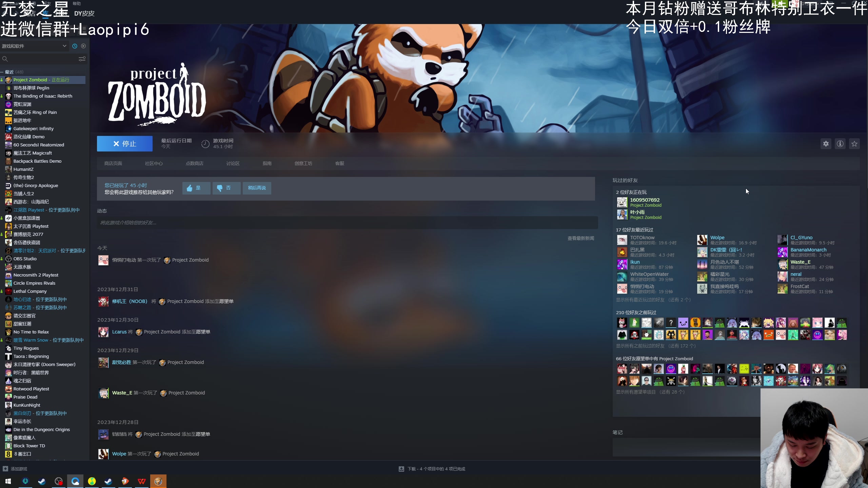This screenshot has height=488, width=868.
Task: Open BananaMonarch friend name link
Action: [809, 250]
